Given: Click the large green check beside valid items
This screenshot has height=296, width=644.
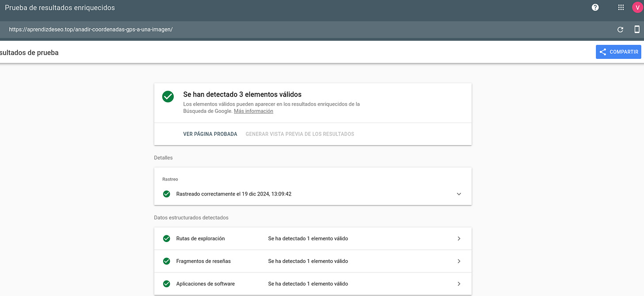Looking at the screenshot, I should [x=168, y=96].
